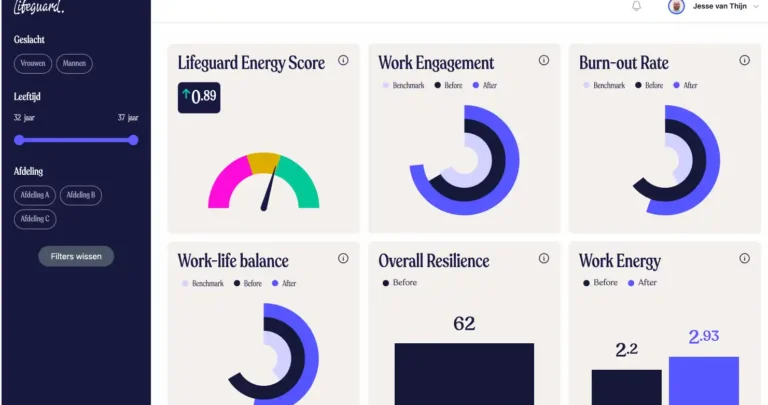This screenshot has height=405, width=768.
Task: Click the right age slider handle
Action: (133, 141)
